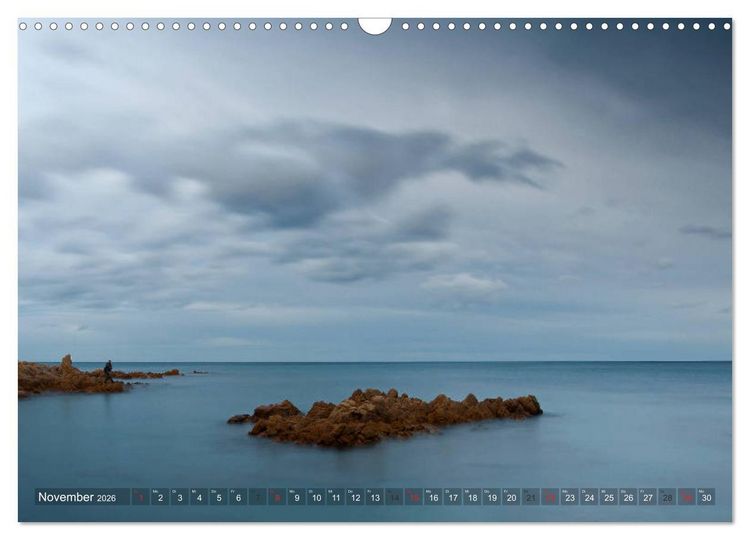Pick day 24 in the calendar strip

590,496
